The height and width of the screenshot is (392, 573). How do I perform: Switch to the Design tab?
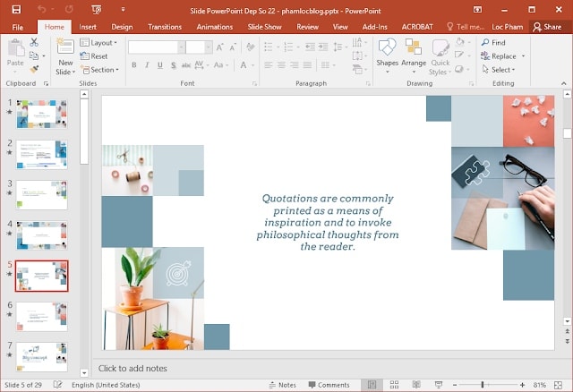point(122,27)
